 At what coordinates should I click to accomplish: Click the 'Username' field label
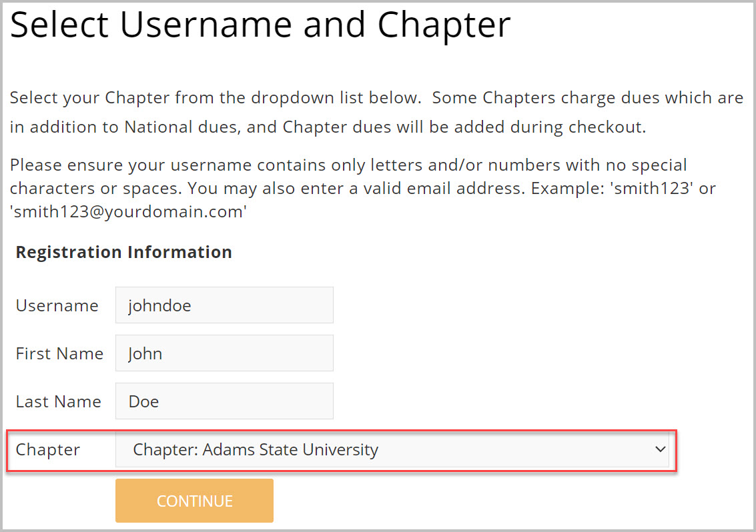[x=57, y=305]
